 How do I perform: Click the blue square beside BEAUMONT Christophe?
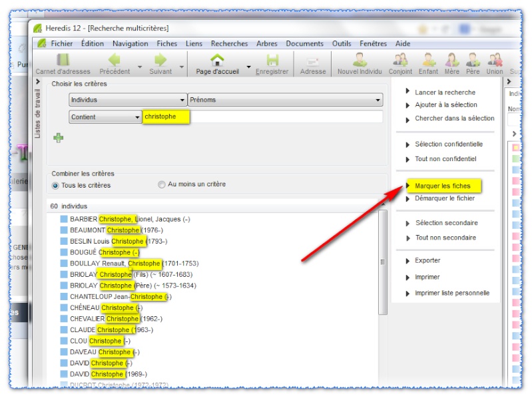click(64, 230)
